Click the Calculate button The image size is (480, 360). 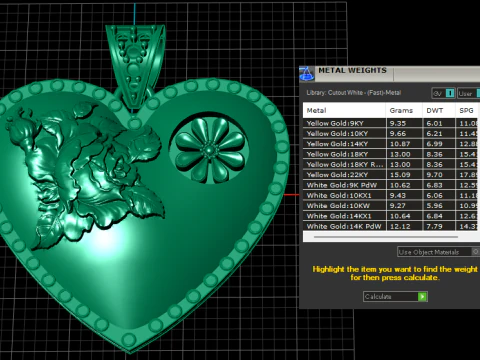coord(395,296)
